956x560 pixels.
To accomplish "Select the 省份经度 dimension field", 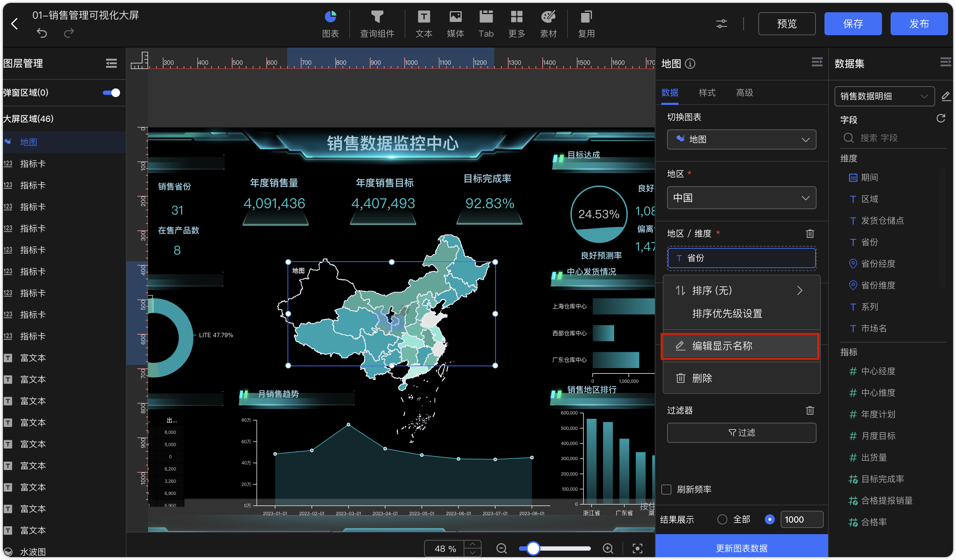I will tap(878, 264).
